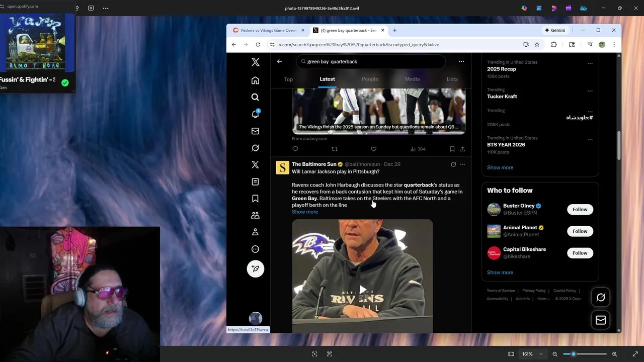
Task: Open the Tucker Kraft trending topic
Action: [x=502, y=97]
